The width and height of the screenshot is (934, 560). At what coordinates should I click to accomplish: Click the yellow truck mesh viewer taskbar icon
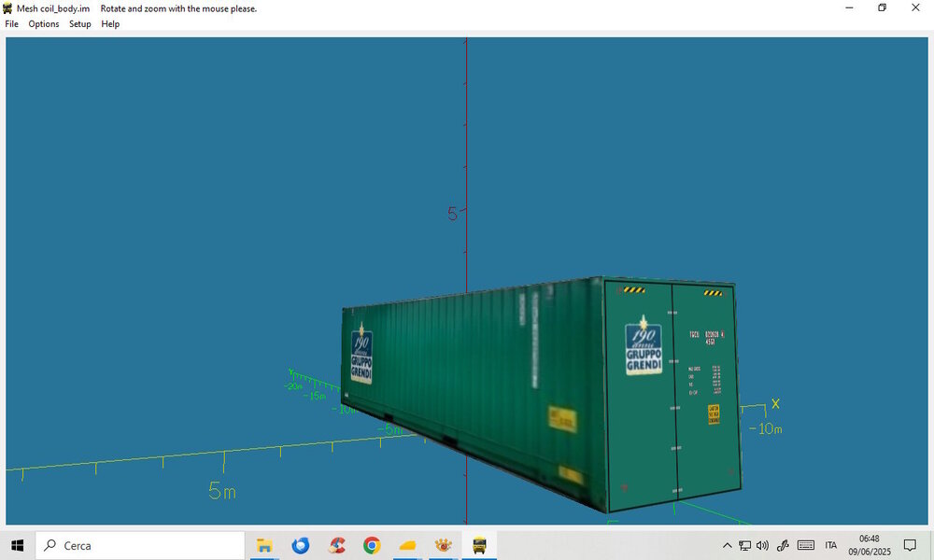pos(479,545)
